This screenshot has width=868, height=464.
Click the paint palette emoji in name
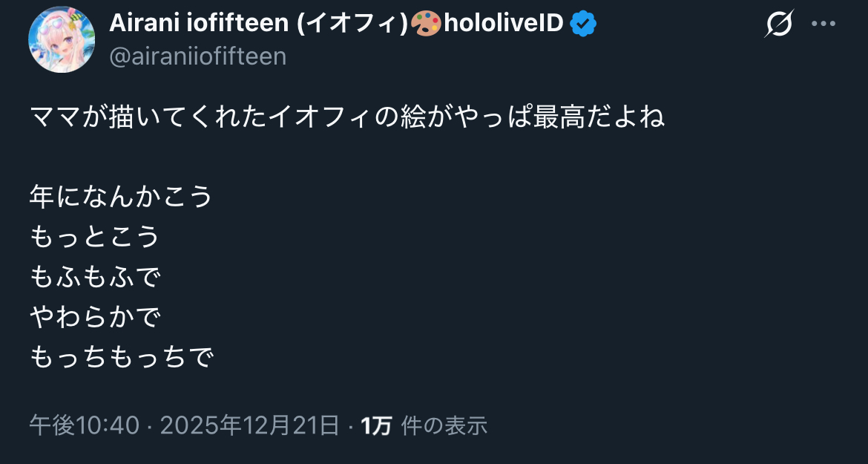426,24
